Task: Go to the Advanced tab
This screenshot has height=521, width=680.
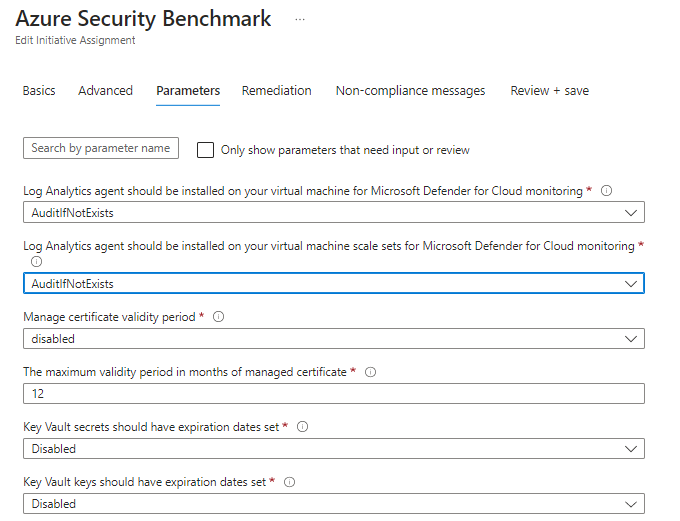Action: 105,91
